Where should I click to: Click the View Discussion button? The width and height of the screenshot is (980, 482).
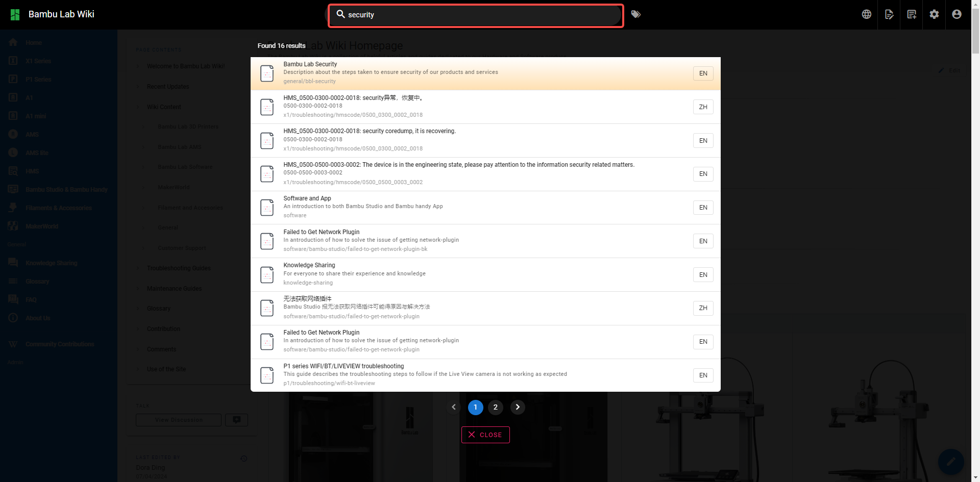[179, 420]
